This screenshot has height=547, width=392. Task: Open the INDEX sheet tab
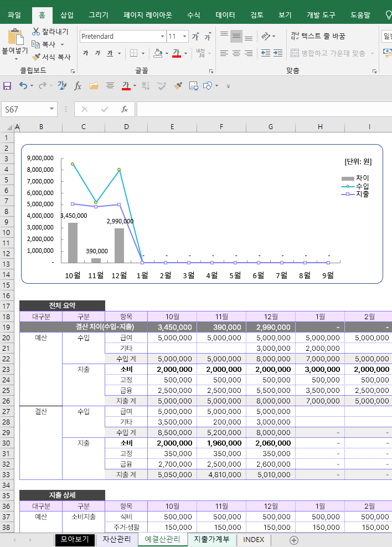pyautogui.click(x=254, y=539)
